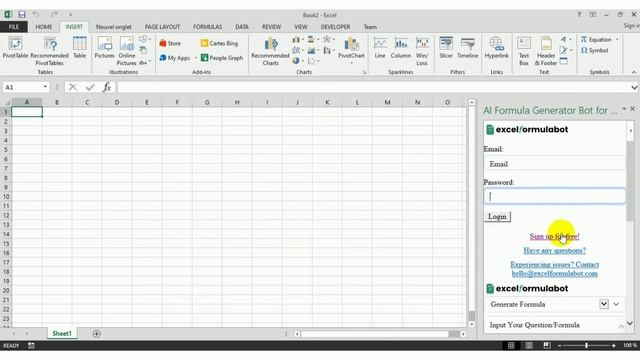
Task: Click the Save icon in title bar
Action: point(22,15)
